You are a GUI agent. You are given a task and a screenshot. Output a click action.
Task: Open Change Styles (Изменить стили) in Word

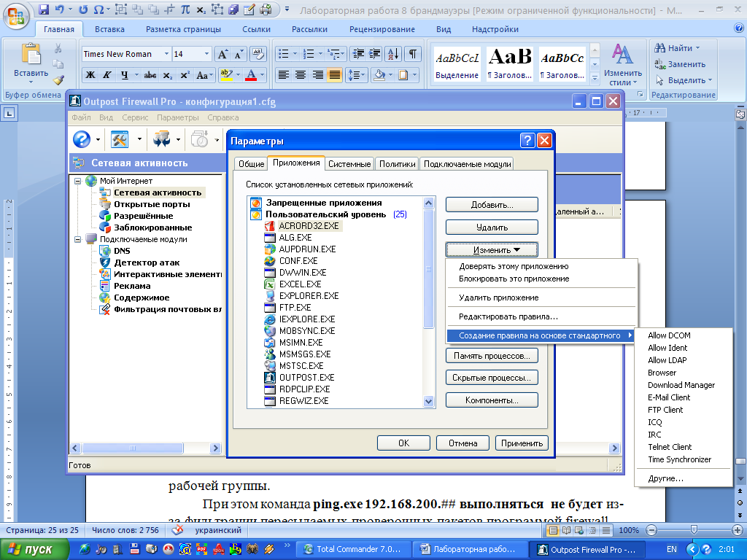click(623, 65)
